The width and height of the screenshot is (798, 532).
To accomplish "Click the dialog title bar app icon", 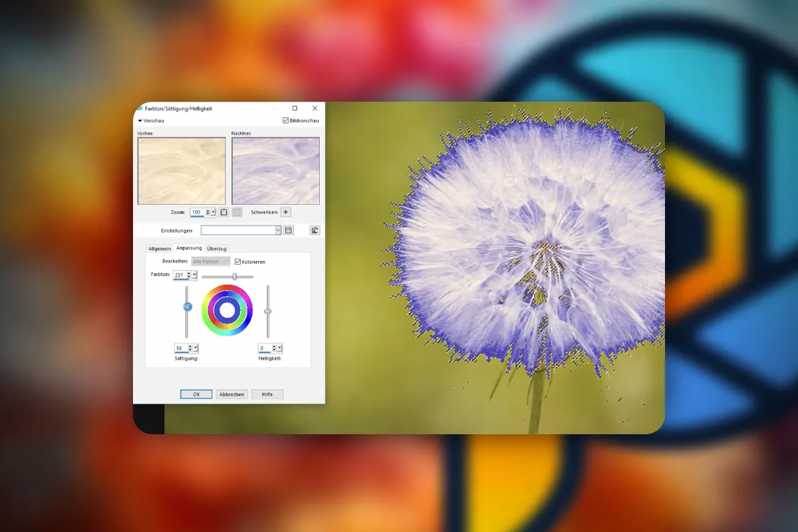I will click(x=140, y=108).
